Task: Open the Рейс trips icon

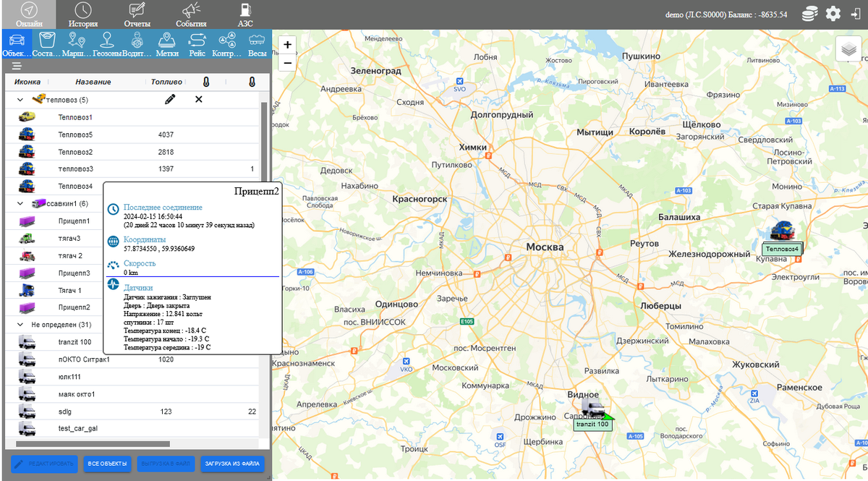Action: click(x=197, y=44)
